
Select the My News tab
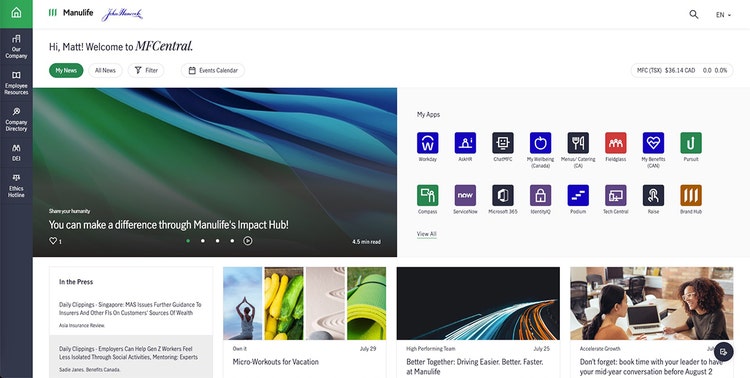[66, 70]
